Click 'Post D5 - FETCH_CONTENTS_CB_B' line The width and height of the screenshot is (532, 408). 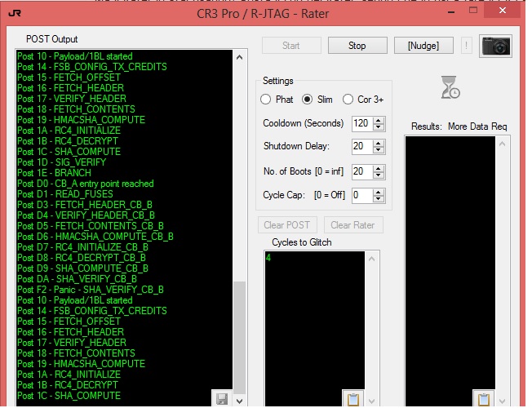[91, 226]
